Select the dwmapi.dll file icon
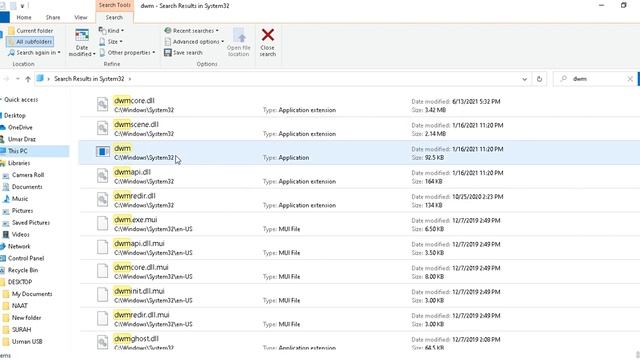Image resolution: width=640 pixels, height=360 pixels. 103,176
